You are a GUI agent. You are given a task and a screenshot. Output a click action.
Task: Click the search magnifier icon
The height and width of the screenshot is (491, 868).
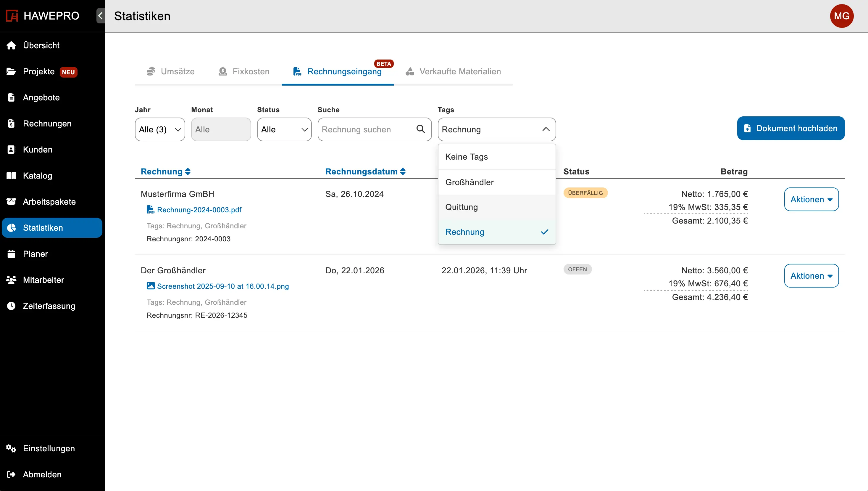tap(420, 129)
